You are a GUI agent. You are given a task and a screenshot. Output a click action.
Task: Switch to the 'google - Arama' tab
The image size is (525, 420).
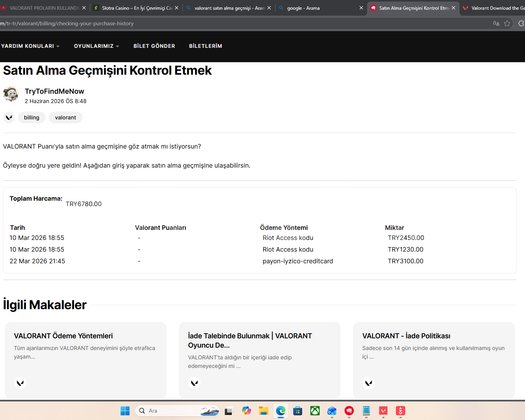(321, 8)
